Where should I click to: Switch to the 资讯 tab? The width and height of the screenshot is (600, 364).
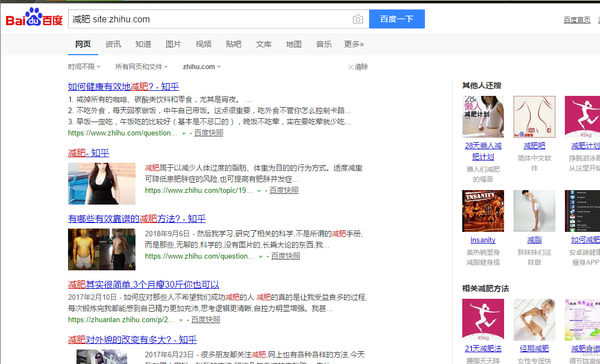[113, 45]
